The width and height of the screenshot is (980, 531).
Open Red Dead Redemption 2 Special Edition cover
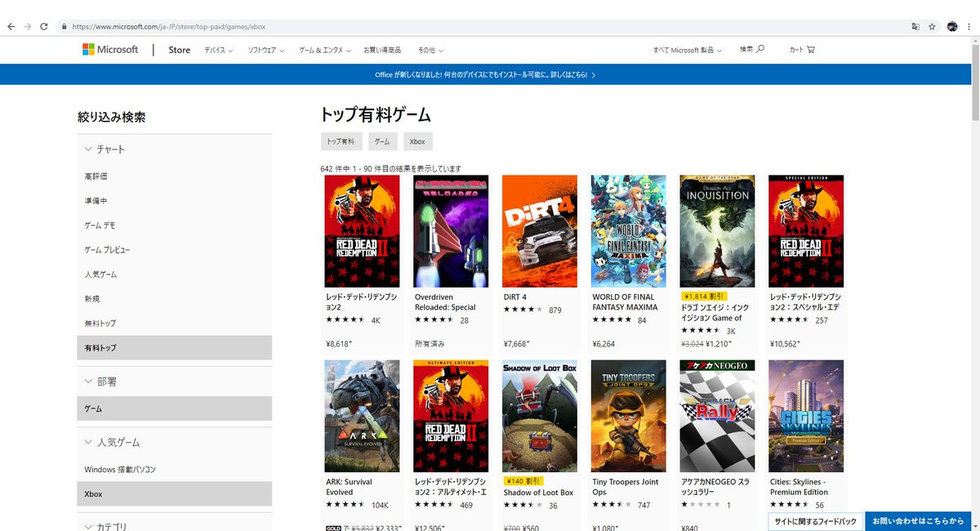(x=806, y=231)
